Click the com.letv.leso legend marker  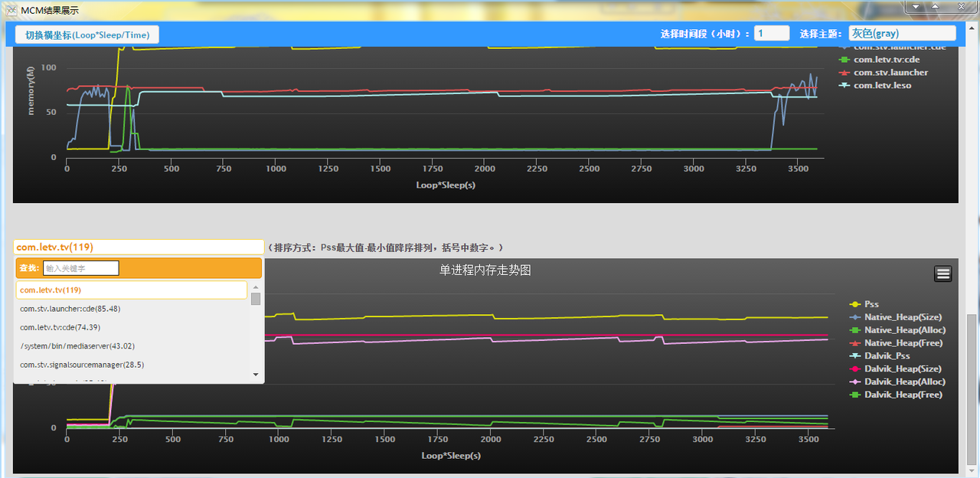click(x=845, y=85)
